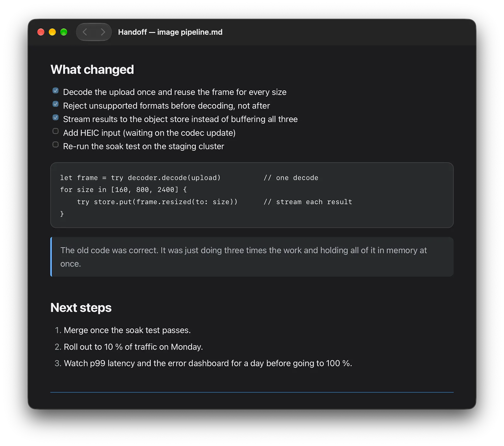504x446 pixels.
Task: Click code line 'try store.put(frame.resized(to: size))'
Action: click(157, 202)
